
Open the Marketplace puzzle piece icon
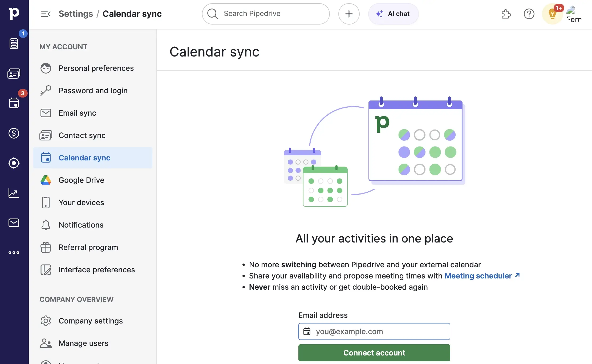click(506, 14)
